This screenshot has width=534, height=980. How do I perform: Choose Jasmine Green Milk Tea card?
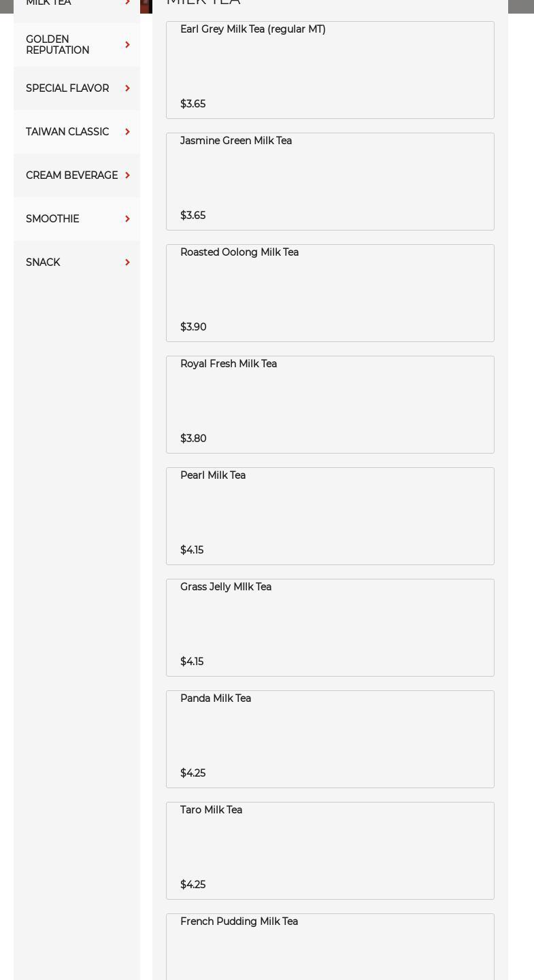pos(330,182)
